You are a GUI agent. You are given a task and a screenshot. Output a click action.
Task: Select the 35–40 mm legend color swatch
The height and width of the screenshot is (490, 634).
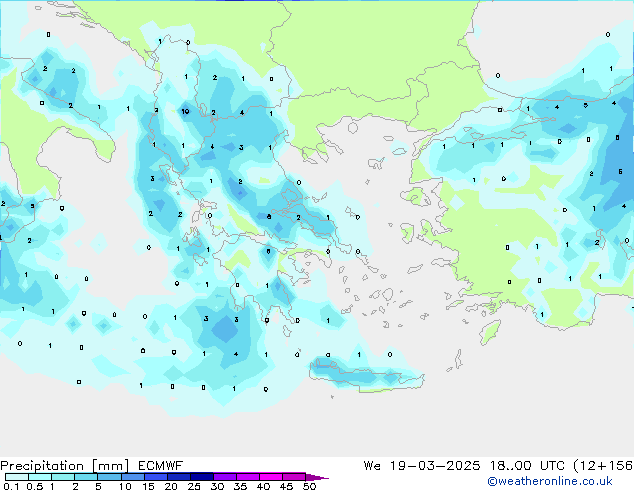click(248, 477)
